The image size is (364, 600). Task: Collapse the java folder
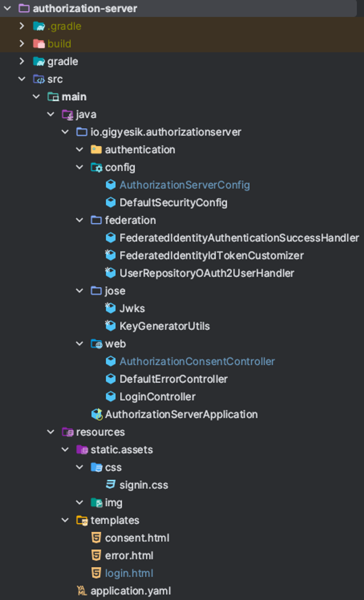(51, 115)
